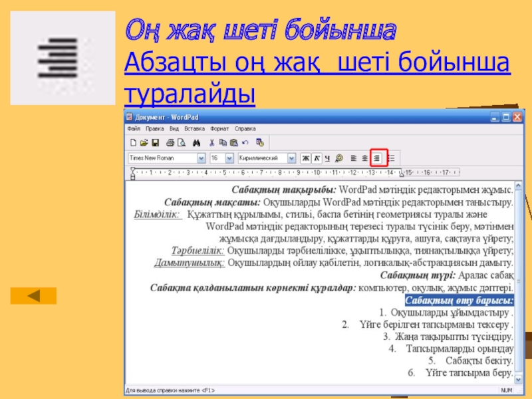Click the Open file folder icon
The height and width of the screenshot is (399, 532).
point(144,143)
